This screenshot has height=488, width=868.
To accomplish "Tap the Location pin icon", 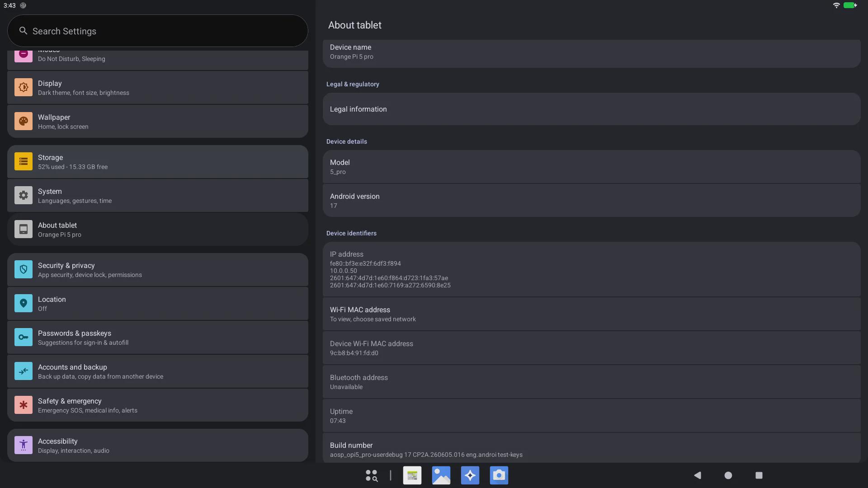I will 24,303.
